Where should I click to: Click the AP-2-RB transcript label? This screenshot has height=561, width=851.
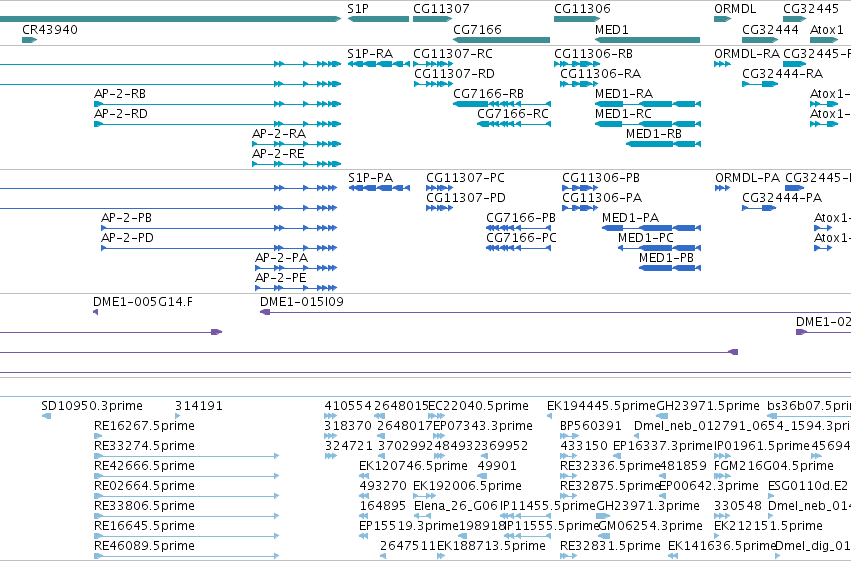coord(120,94)
